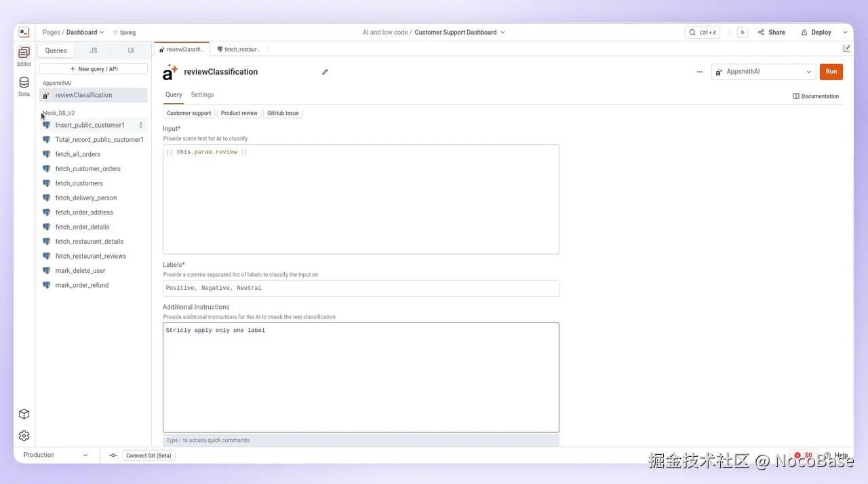Click the preview play button icon

tap(743, 32)
